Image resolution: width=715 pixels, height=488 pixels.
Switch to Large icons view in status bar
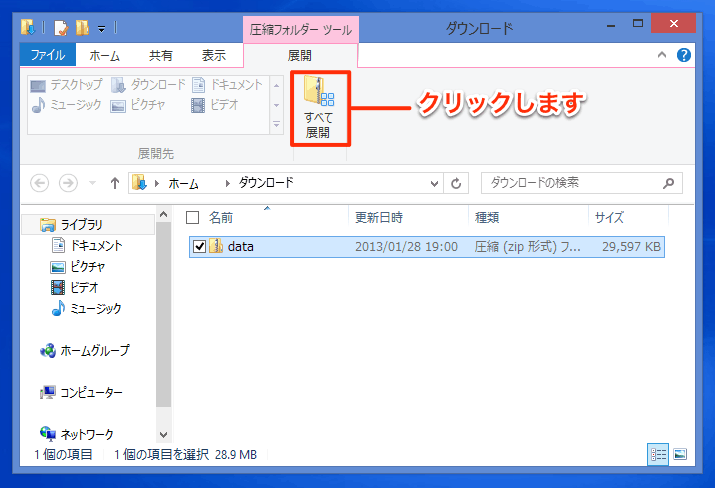680,455
